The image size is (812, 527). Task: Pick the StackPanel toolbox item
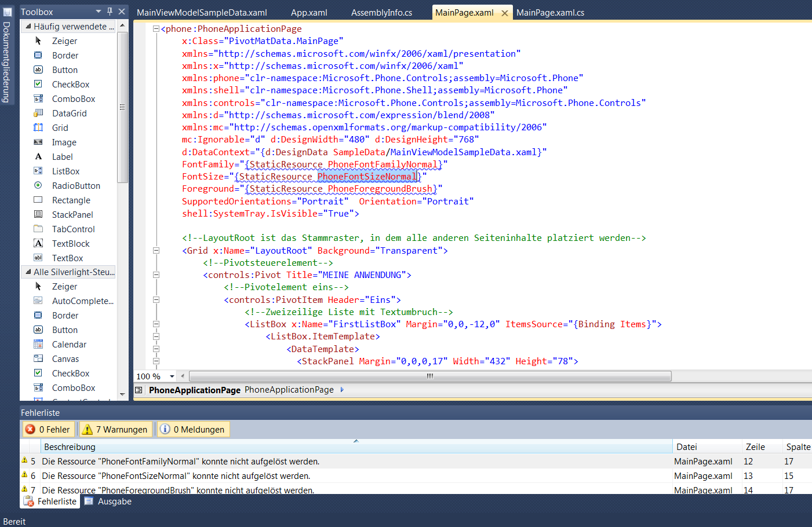72,215
